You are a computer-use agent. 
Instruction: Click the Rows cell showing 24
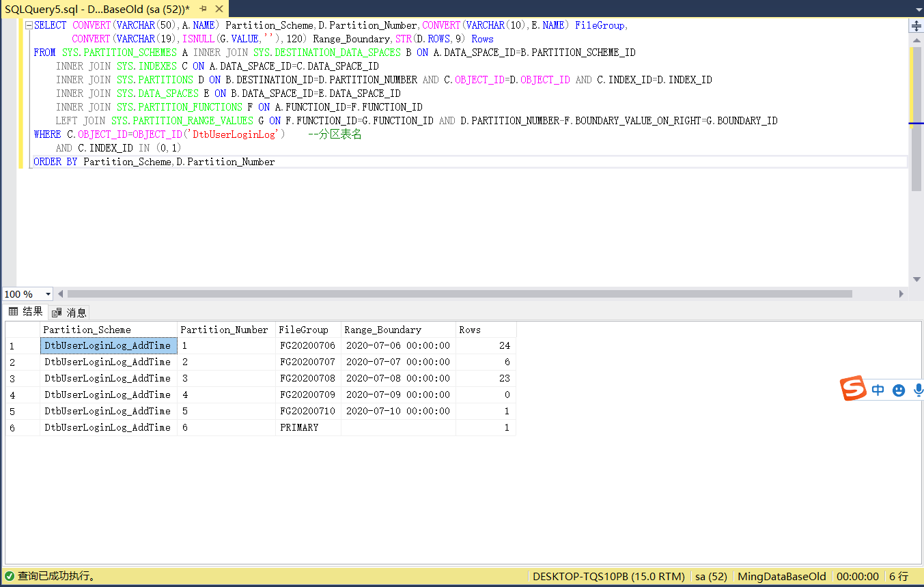[x=486, y=345]
